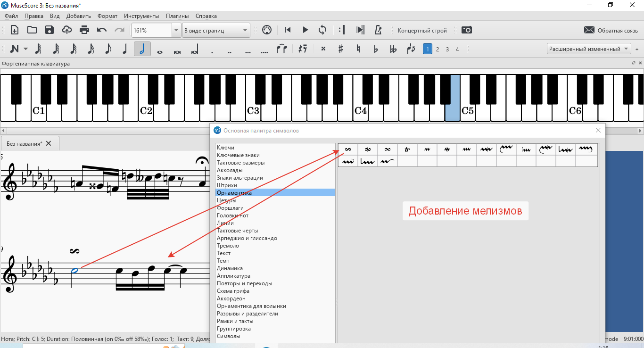This screenshot has width=644, height=348.
Task: Open the Формат menu
Action: (107, 16)
